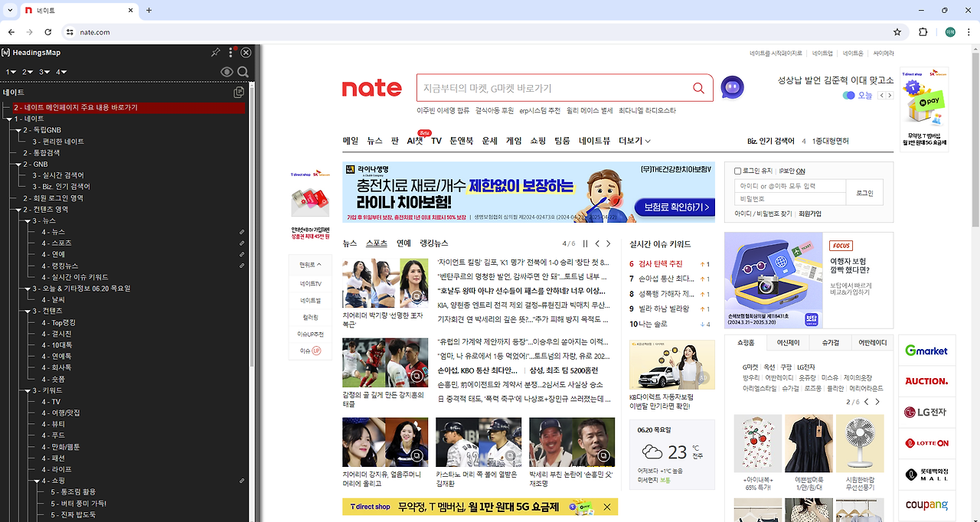Click the nate logo

tap(372, 88)
